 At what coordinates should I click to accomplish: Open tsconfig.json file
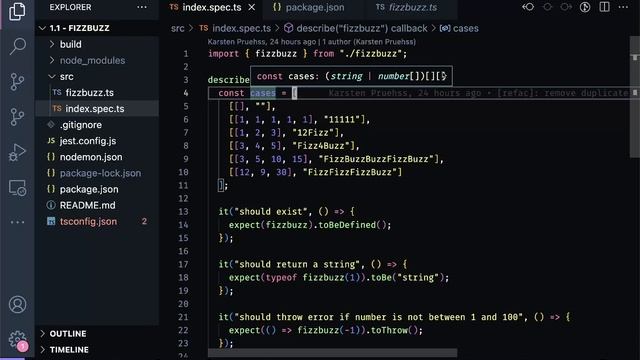88,221
